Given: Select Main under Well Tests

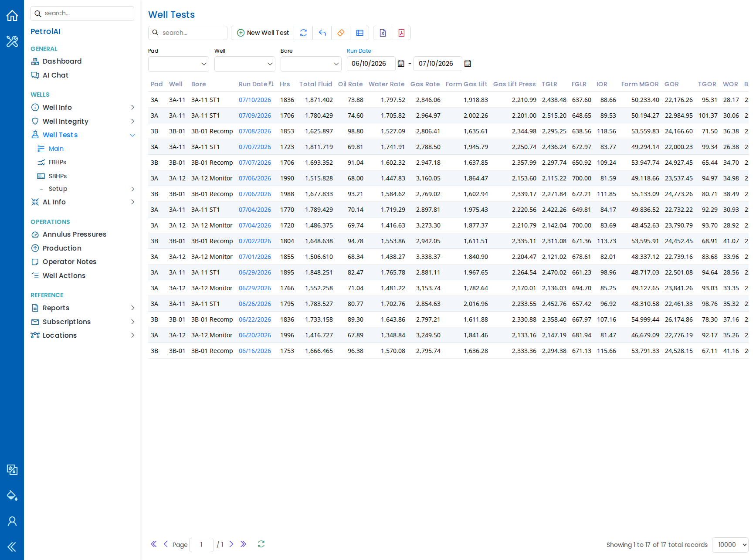Looking at the screenshot, I should (x=56, y=149).
